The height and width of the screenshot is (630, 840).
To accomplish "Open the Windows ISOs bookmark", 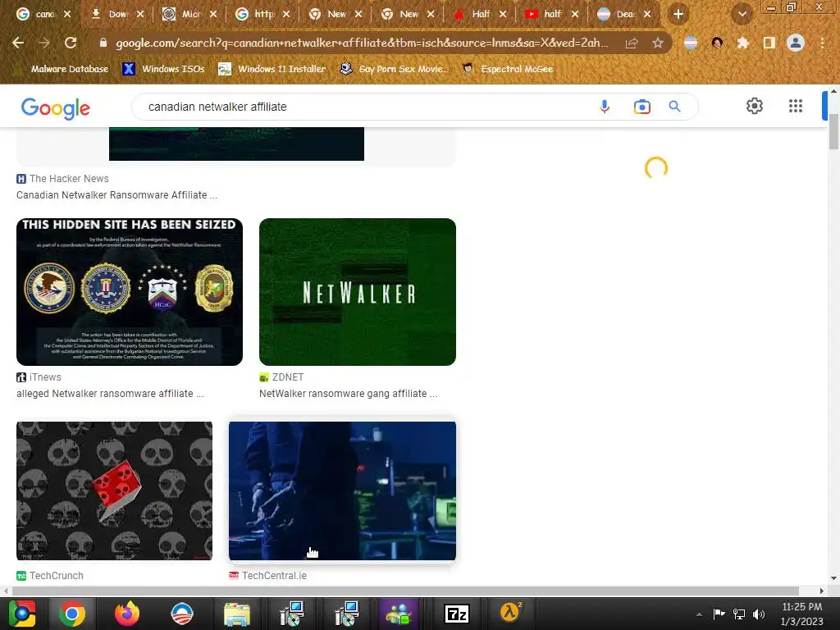I will coord(163,69).
